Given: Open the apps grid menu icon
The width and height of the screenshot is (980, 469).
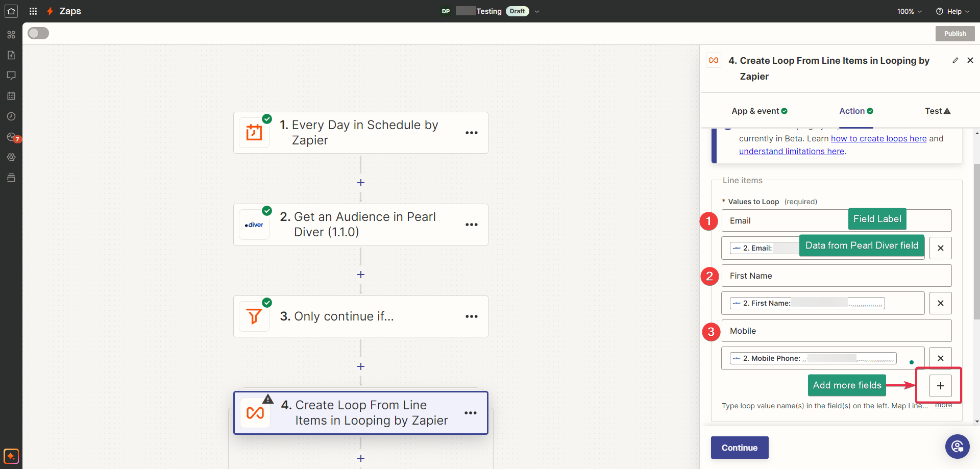Looking at the screenshot, I should click(33, 11).
